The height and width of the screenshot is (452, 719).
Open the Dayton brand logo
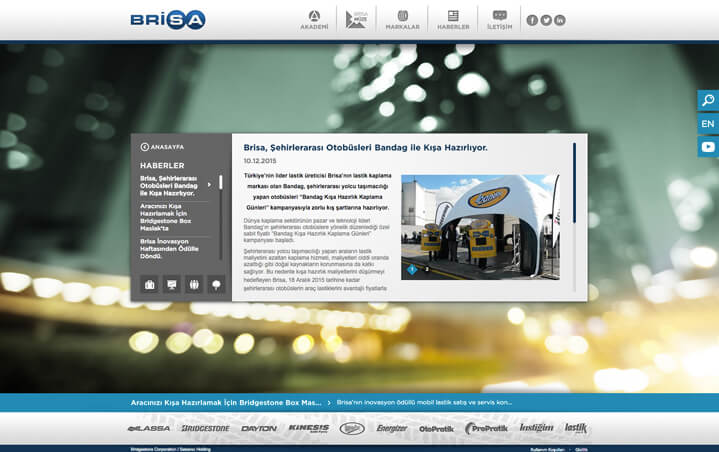(259, 428)
